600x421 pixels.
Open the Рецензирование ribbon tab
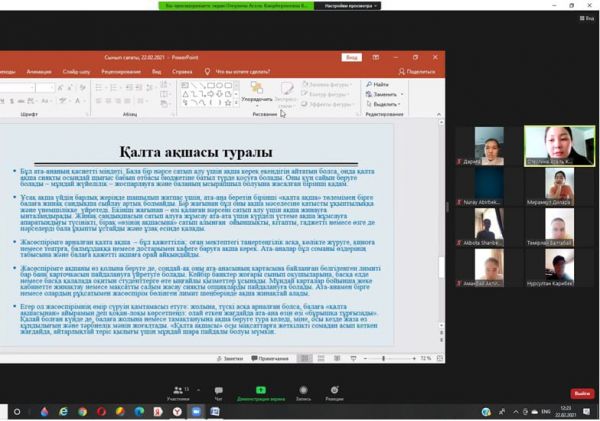pyautogui.click(x=120, y=72)
